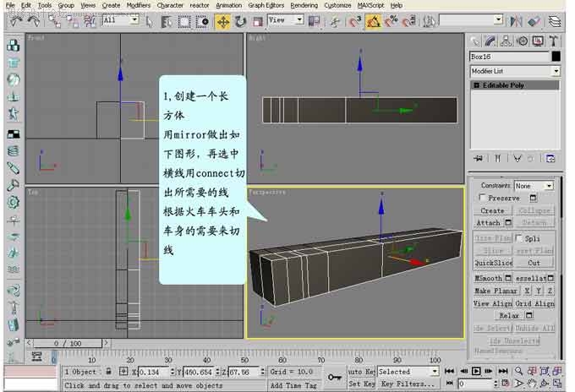
Task: Click the Pin Stack icon
Action: tap(478, 159)
